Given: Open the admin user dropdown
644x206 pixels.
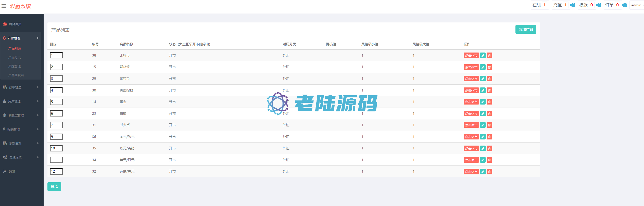Looking at the screenshot, I should point(637,5).
